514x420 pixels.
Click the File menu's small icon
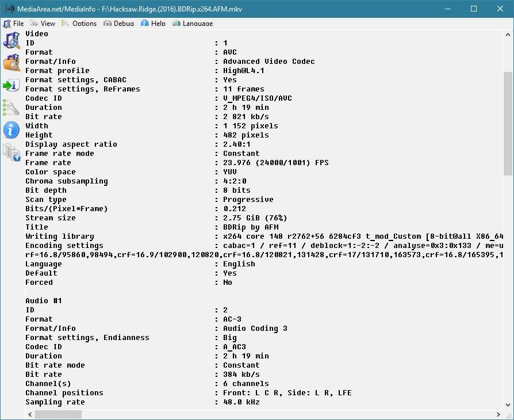pos(7,23)
